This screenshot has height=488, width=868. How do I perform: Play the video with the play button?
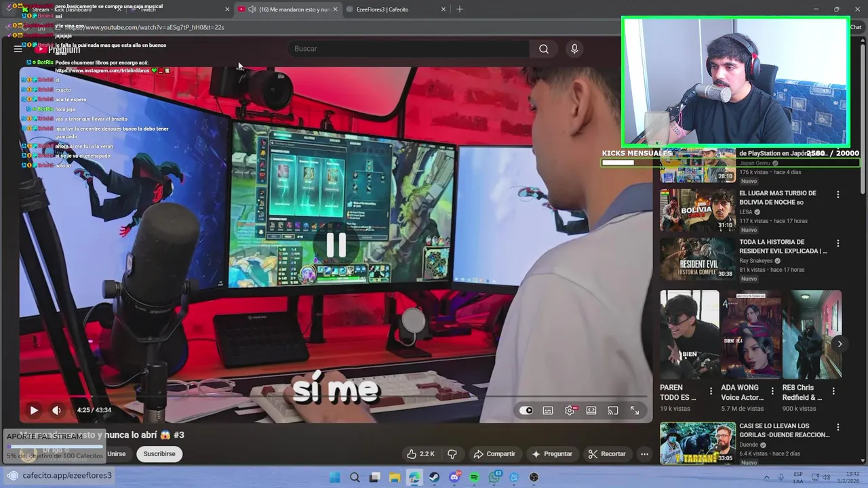tap(33, 410)
